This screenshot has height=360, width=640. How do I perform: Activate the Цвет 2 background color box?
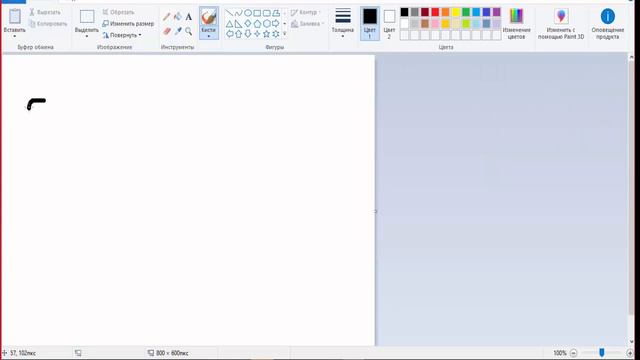389,23
